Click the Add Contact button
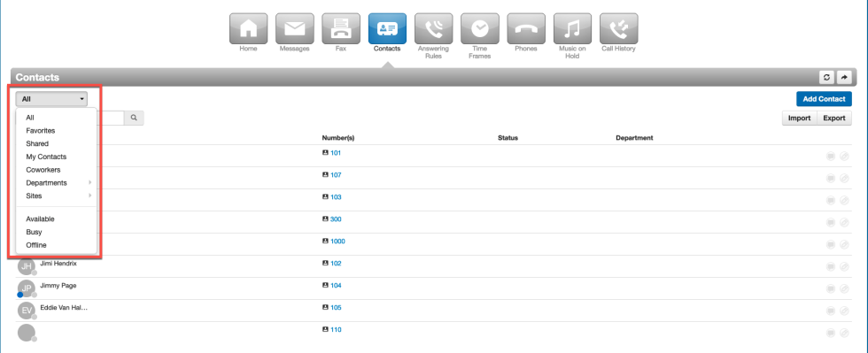 point(824,99)
